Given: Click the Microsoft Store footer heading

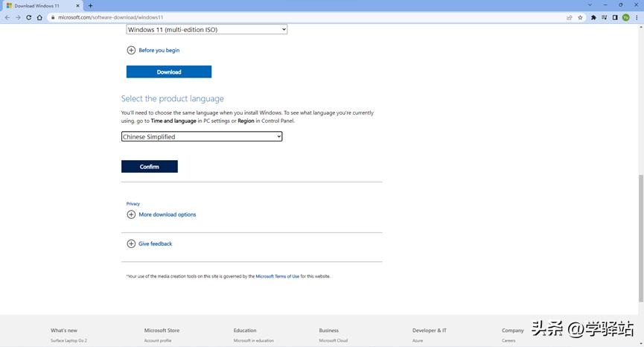Looking at the screenshot, I should (162, 330).
